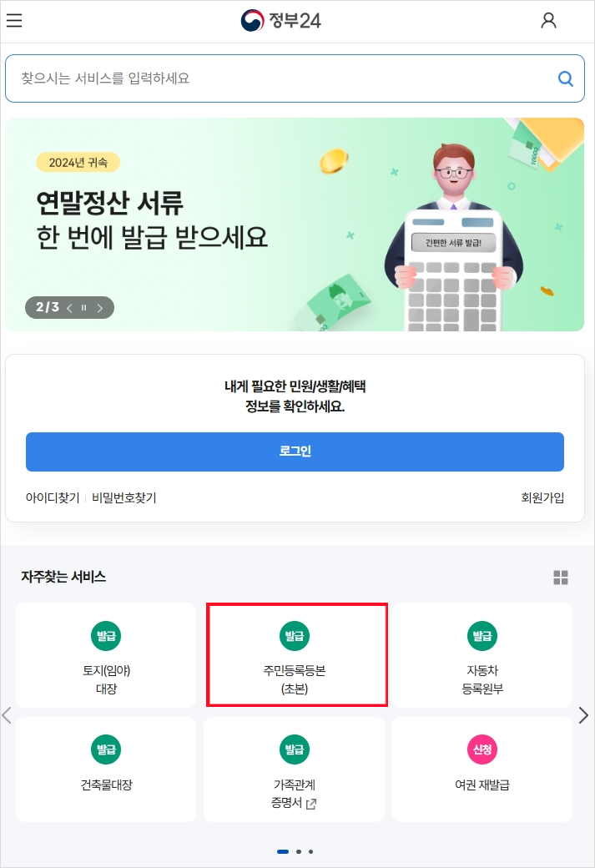Advance to the next banner slide
Viewport: 595px width, 868px height.
[x=100, y=308]
